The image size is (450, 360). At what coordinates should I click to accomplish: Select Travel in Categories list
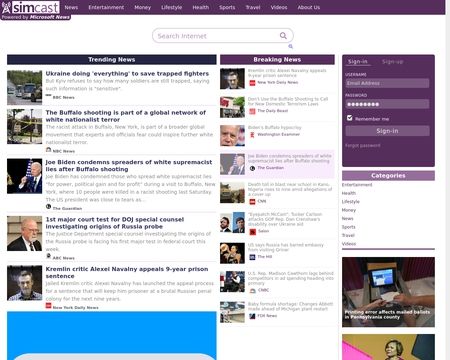[x=348, y=235]
